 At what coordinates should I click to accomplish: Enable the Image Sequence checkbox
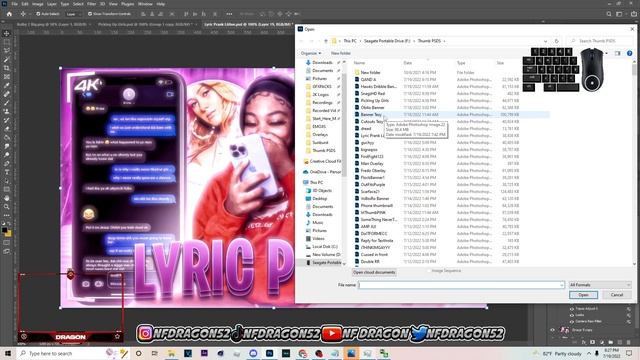(x=429, y=271)
